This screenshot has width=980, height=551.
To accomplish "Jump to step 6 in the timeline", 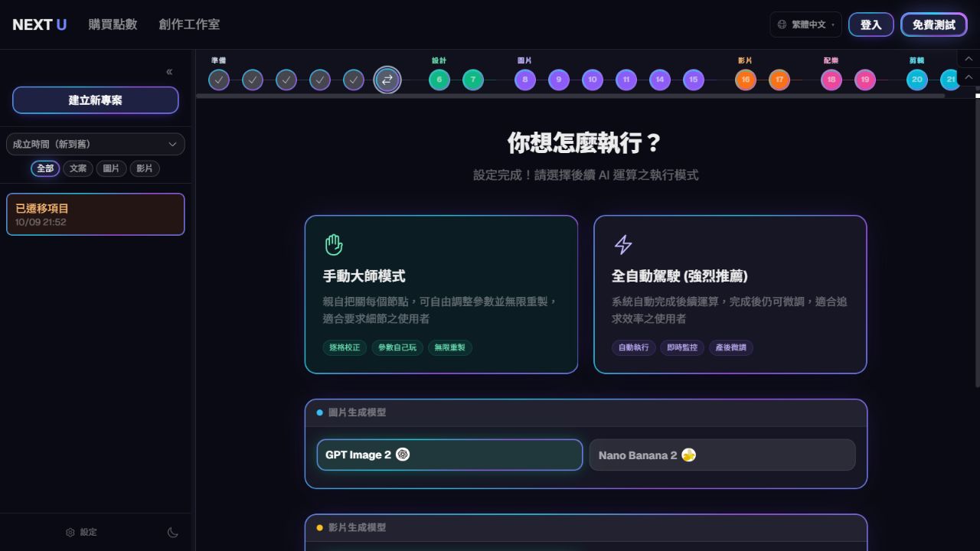I will point(439,80).
